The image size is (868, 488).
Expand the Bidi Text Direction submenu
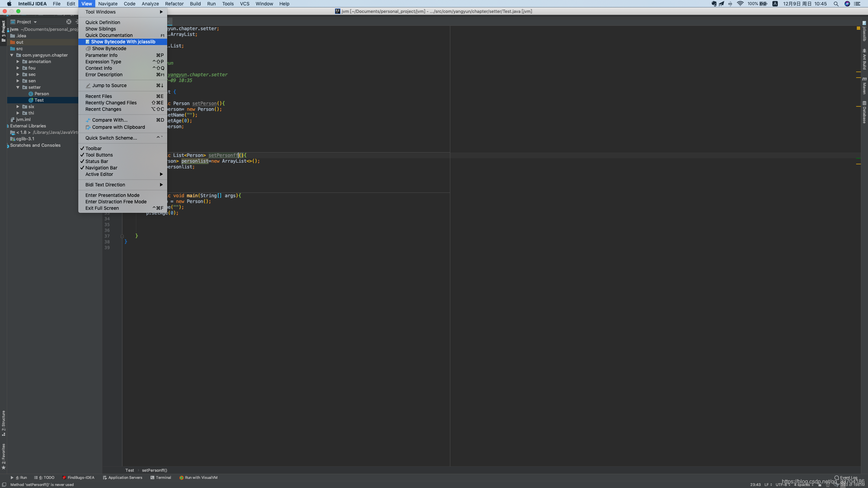pyautogui.click(x=122, y=185)
